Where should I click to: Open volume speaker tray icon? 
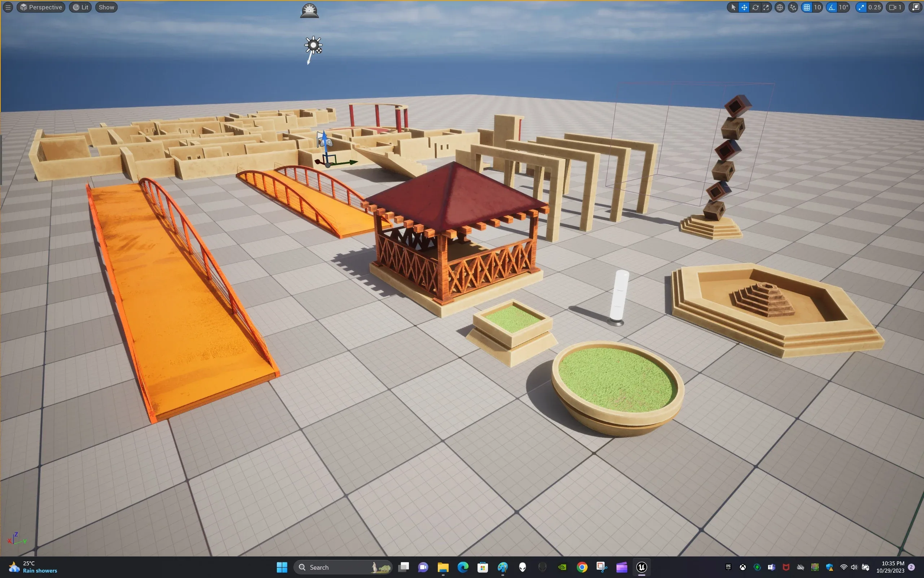pos(854,567)
